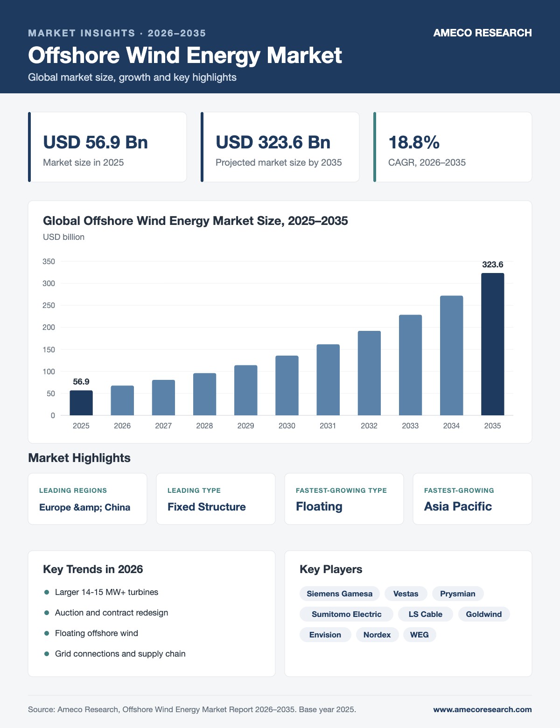Screen dimensions: 560x728
Task: Open the www.amecoresearch.com link
Action: [483, 709]
